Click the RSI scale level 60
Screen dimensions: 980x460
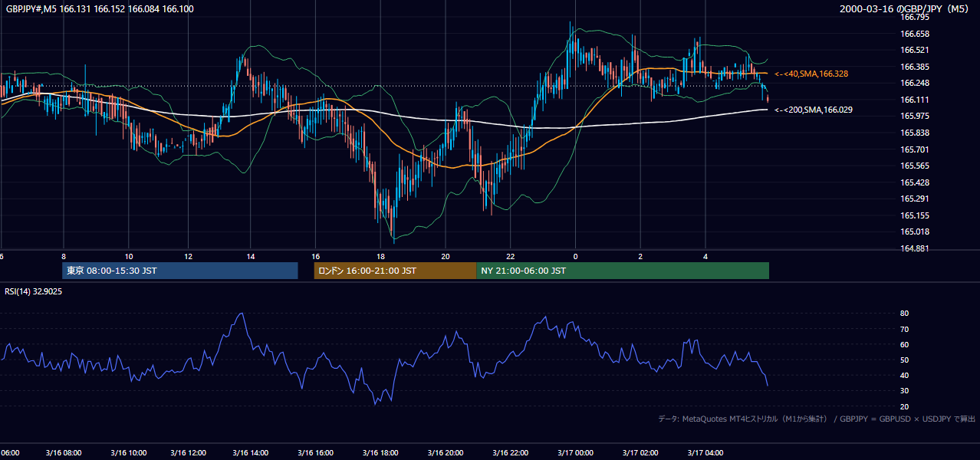coord(905,344)
